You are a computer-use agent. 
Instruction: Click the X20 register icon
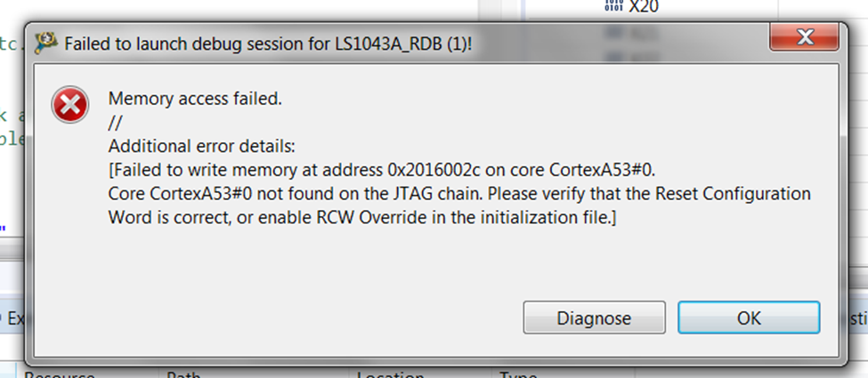point(613,6)
